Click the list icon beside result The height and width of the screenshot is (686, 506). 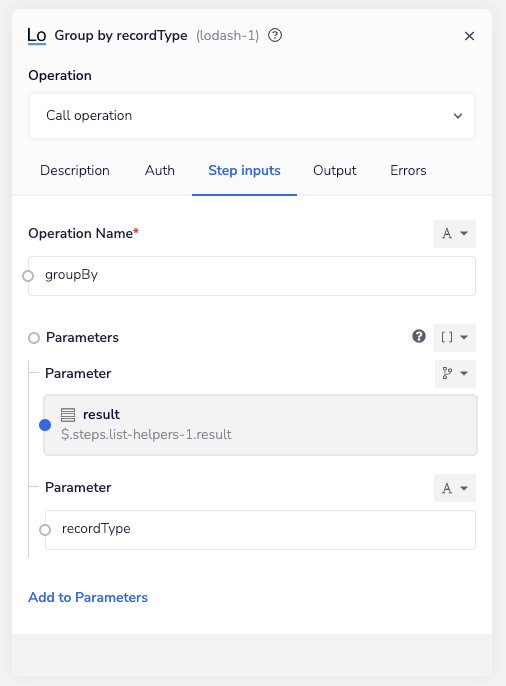68,415
